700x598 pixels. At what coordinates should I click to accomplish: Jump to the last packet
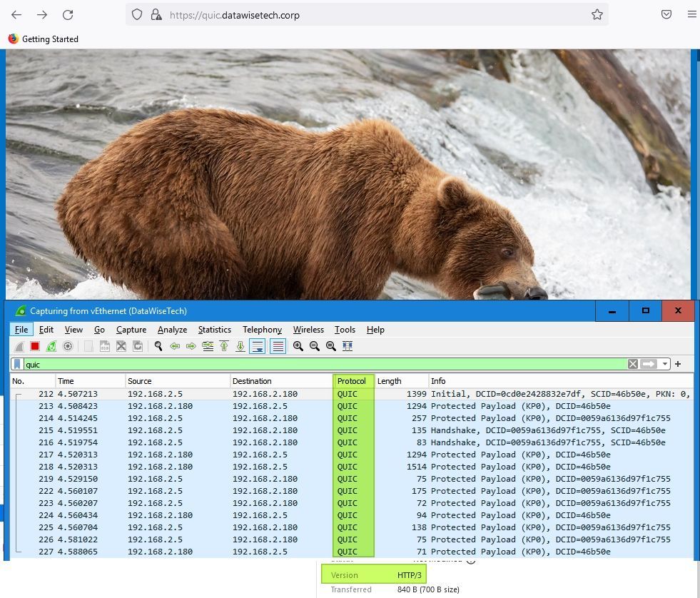click(240, 346)
